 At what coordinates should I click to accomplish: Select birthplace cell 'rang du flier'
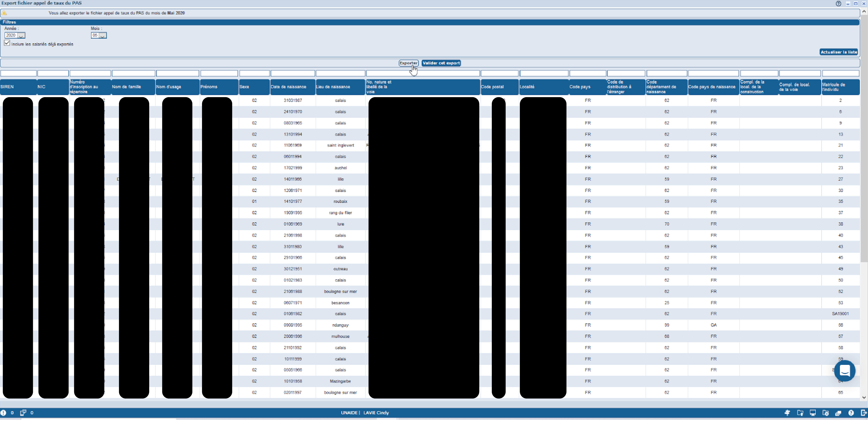pyautogui.click(x=341, y=213)
